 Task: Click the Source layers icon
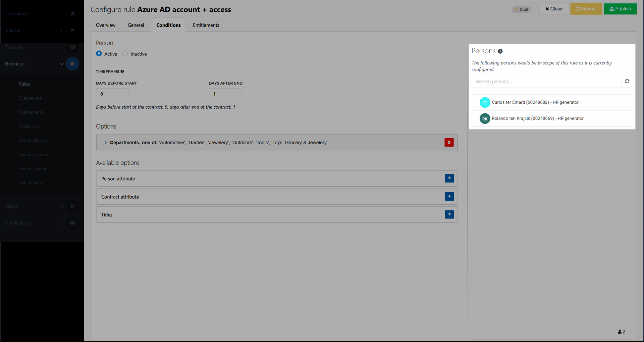(72, 31)
